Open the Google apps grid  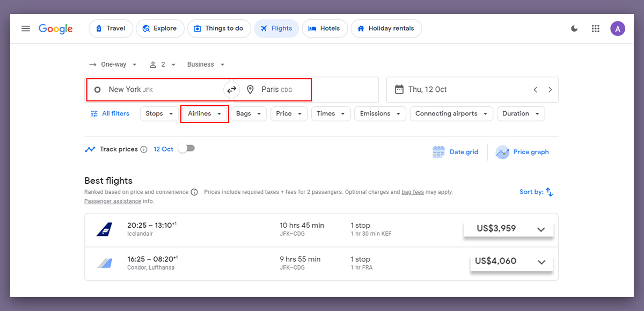point(595,29)
